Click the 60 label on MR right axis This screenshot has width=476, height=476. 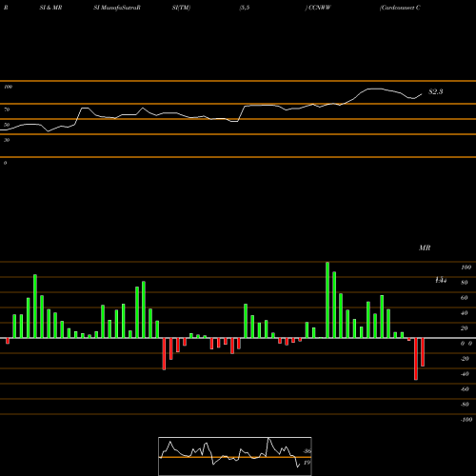(x=464, y=298)
